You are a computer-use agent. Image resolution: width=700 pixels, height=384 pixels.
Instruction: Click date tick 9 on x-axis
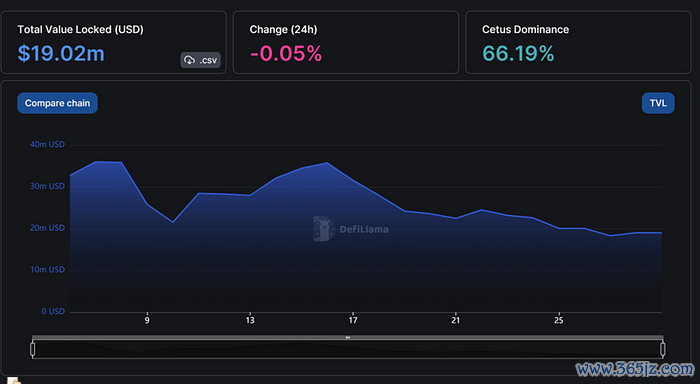point(147,320)
